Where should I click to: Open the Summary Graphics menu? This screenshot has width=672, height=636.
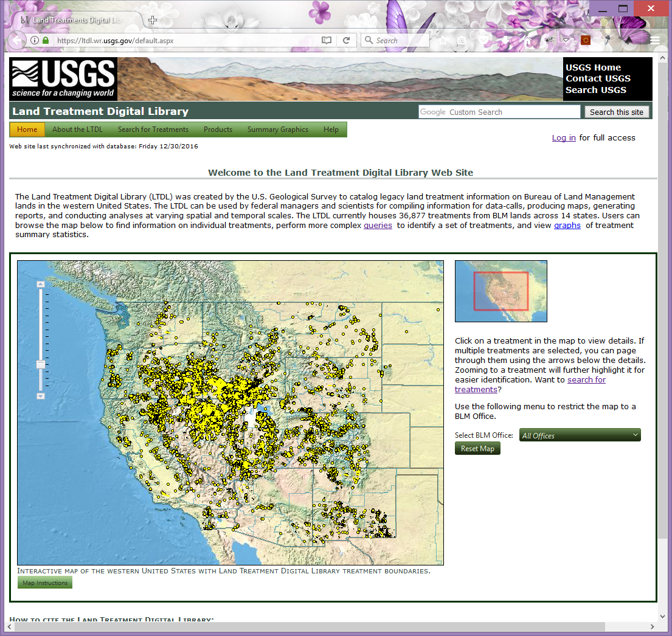[277, 130]
